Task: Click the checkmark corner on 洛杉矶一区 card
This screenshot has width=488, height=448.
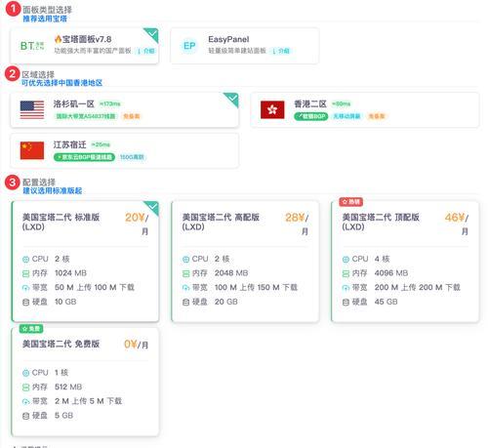Action: pos(232,99)
